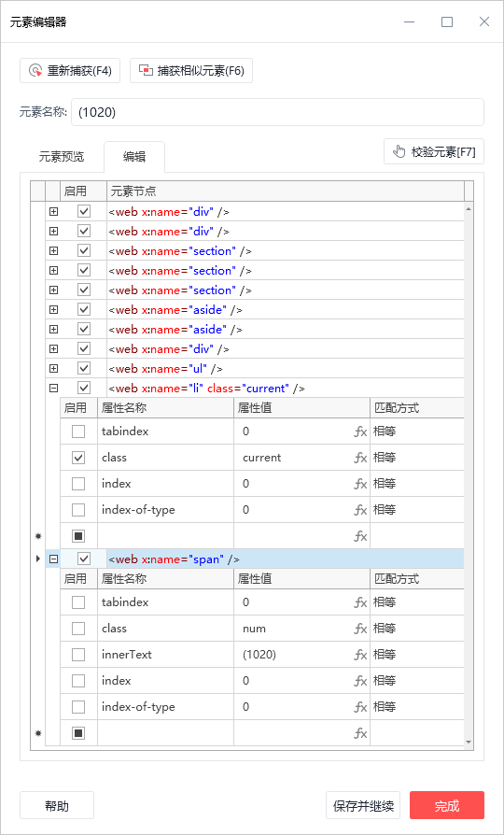Image resolution: width=504 pixels, height=835 pixels.
Task: Enable the innerText attribute checkbox
Action: (78, 655)
